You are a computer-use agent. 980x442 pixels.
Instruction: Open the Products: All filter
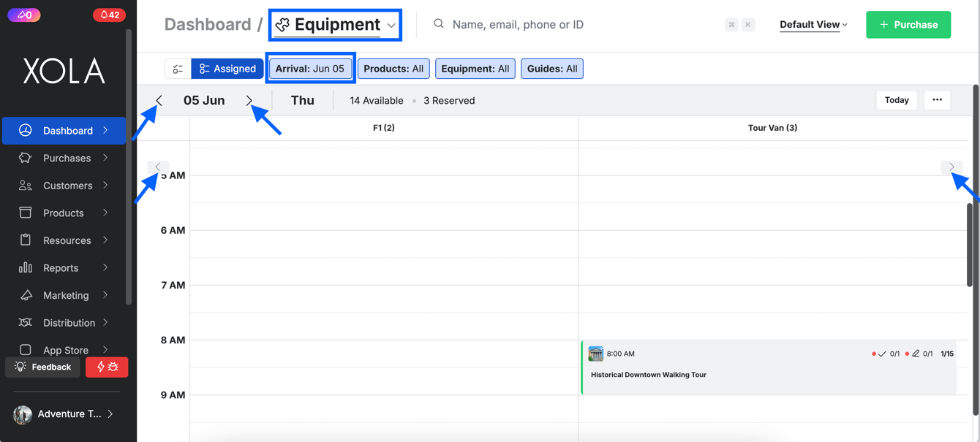point(393,69)
